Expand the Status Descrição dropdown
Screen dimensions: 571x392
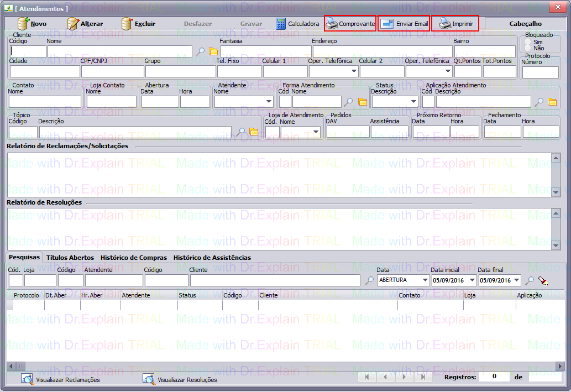pyautogui.click(x=413, y=102)
